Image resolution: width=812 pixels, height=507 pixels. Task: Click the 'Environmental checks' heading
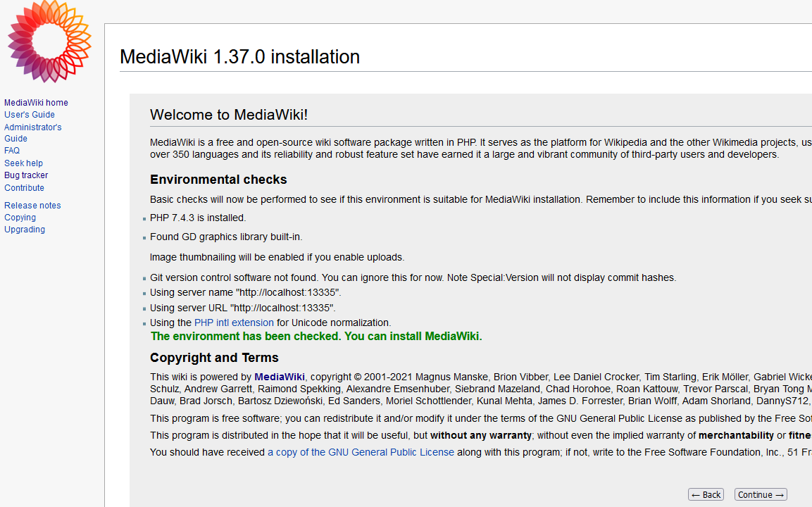[218, 180]
